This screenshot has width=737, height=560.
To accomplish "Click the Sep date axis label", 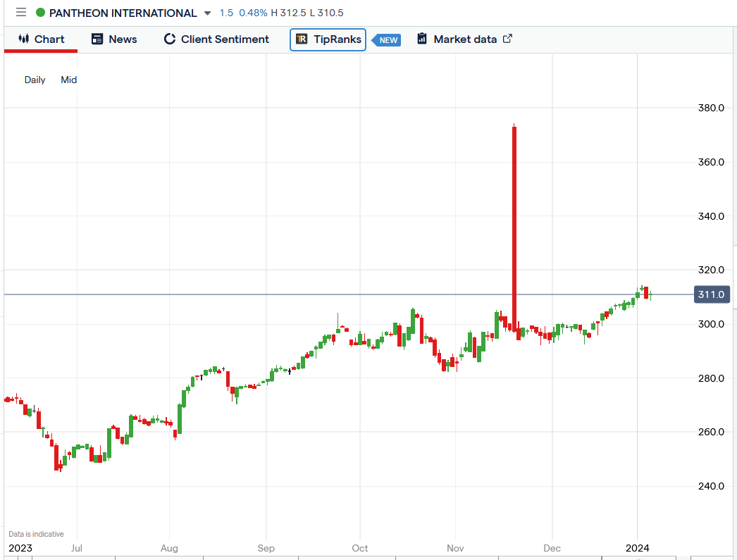I will tap(266, 548).
